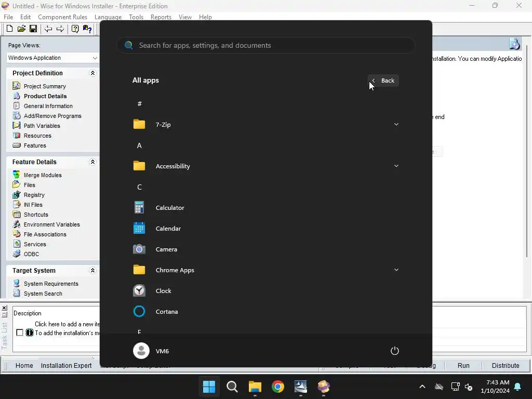Open File Explorer from taskbar
532x399 pixels.
[255, 387]
